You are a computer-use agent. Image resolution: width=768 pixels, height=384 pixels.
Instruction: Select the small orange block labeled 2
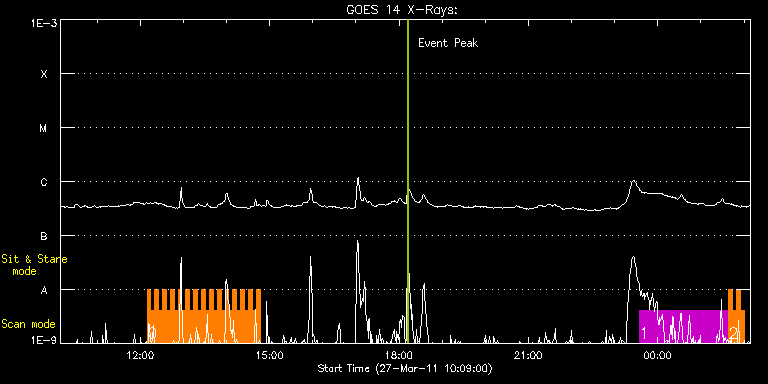tap(736, 316)
